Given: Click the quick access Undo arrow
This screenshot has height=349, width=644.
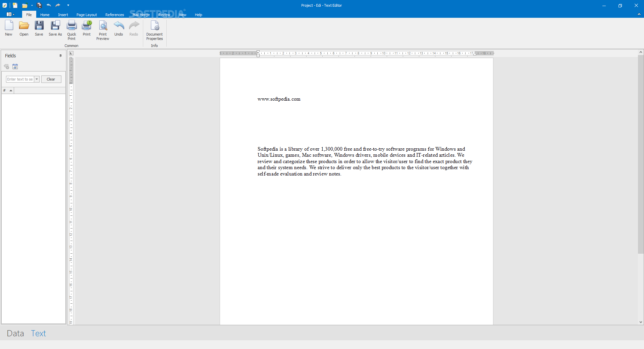Looking at the screenshot, I should [49, 5].
